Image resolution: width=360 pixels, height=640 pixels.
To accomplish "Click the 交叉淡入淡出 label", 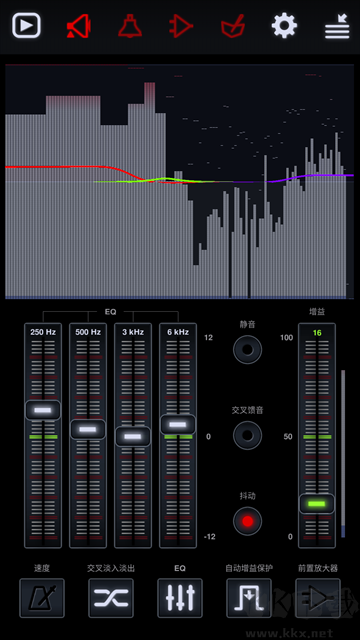I will pos(111,568).
